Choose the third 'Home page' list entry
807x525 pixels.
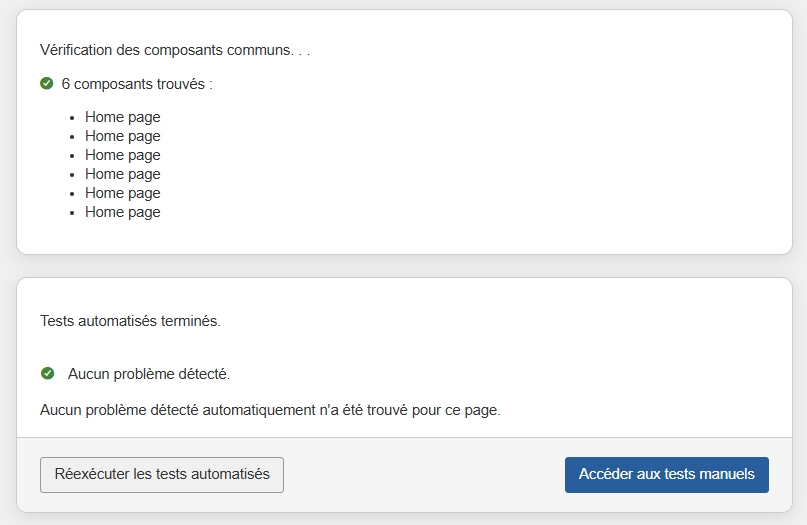click(x=122, y=155)
